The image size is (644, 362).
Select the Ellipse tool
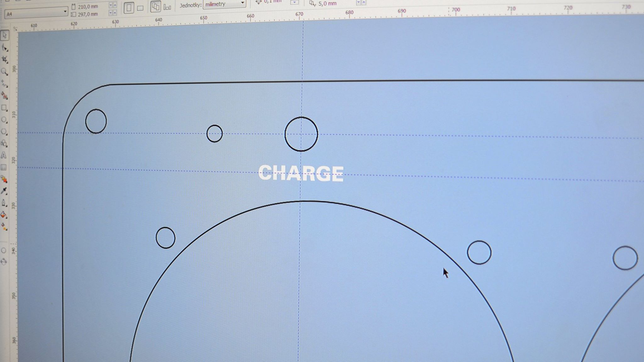(x=4, y=120)
